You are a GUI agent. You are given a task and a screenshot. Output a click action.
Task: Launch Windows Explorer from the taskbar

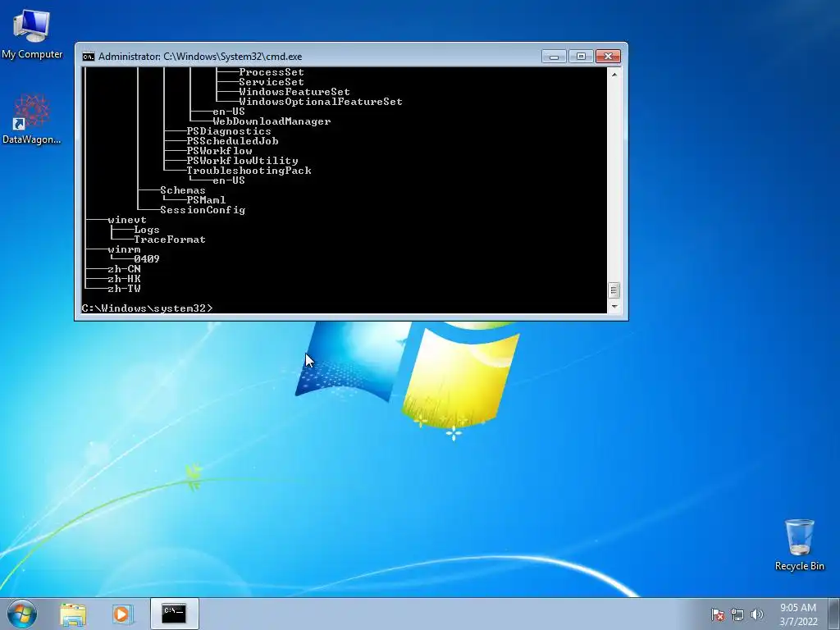coord(73,614)
